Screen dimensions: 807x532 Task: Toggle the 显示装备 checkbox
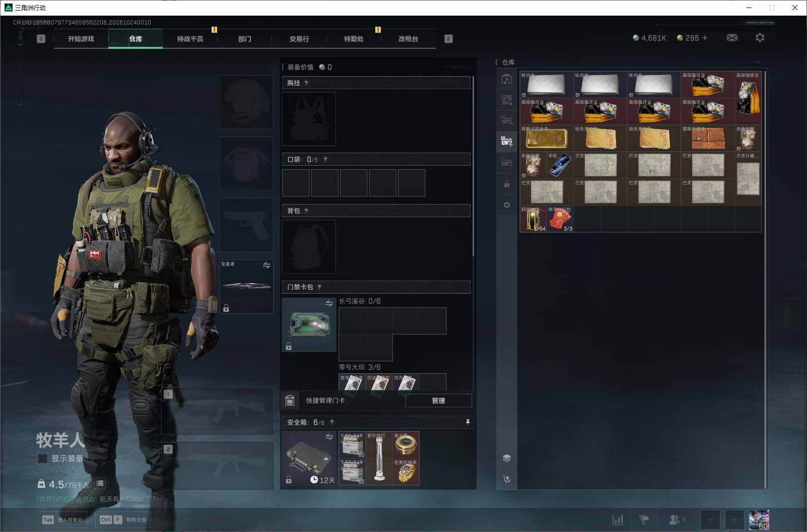click(x=43, y=458)
